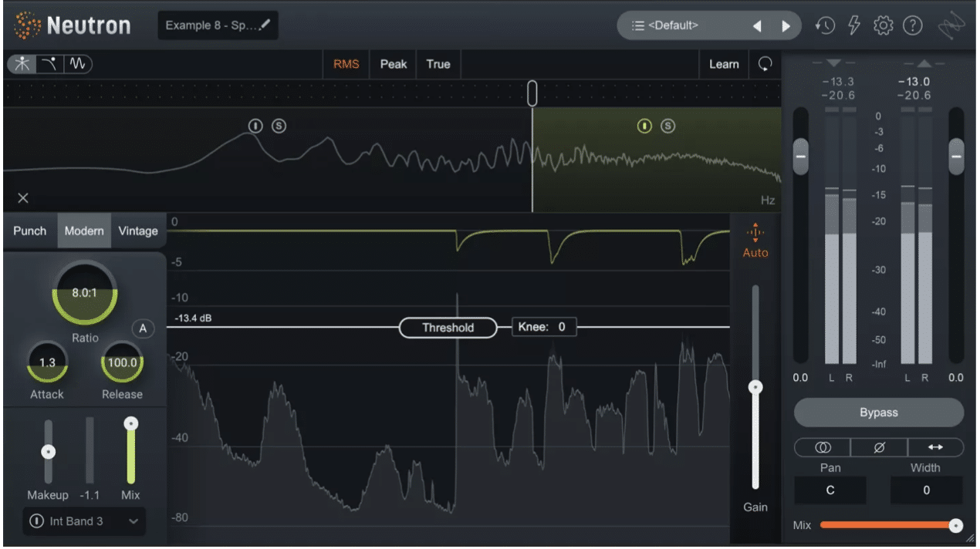
Task: Toggle the auto-release A button
Action: 143,328
